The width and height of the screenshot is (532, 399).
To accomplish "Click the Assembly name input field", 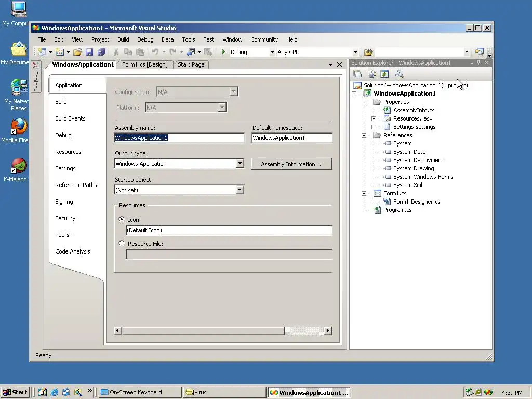I will [179, 137].
